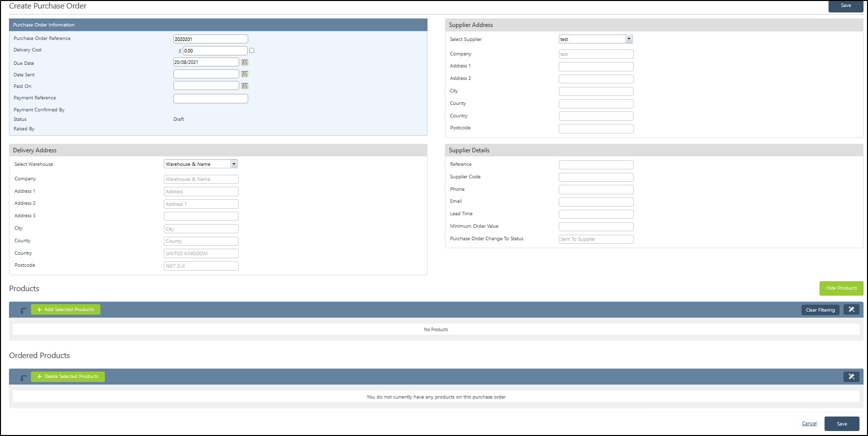Click the Purchase Order Change To Status field

(596, 239)
